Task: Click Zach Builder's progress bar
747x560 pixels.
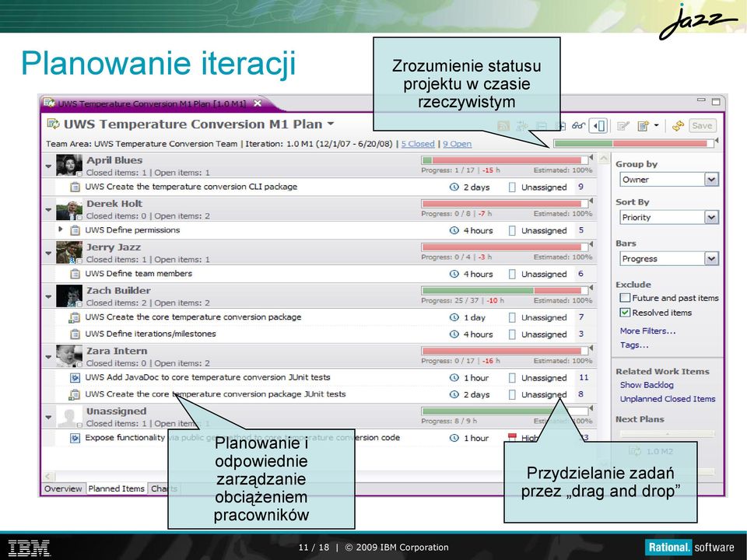Action: point(504,290)
